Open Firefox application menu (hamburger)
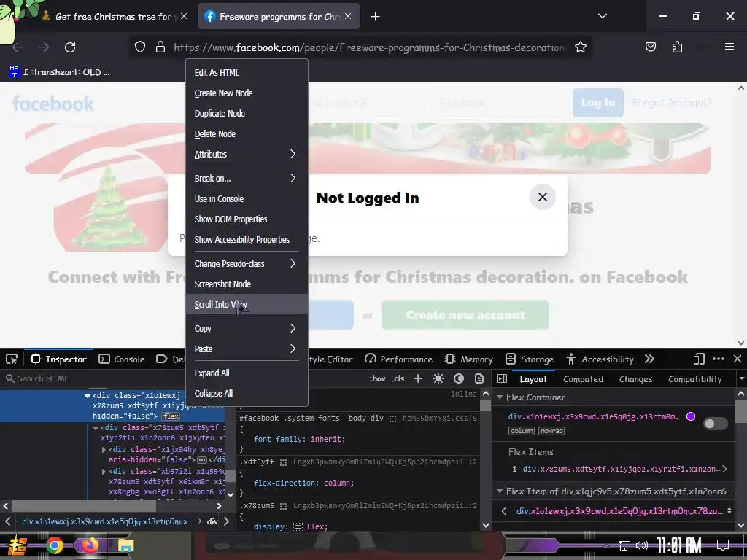 click(729, 47)
